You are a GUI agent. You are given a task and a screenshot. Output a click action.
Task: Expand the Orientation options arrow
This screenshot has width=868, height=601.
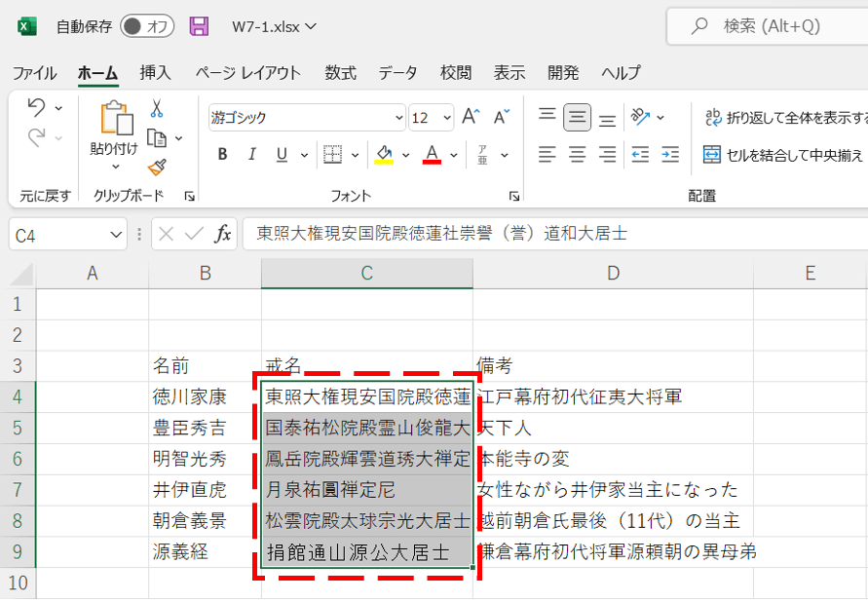(x=660, y=117)
